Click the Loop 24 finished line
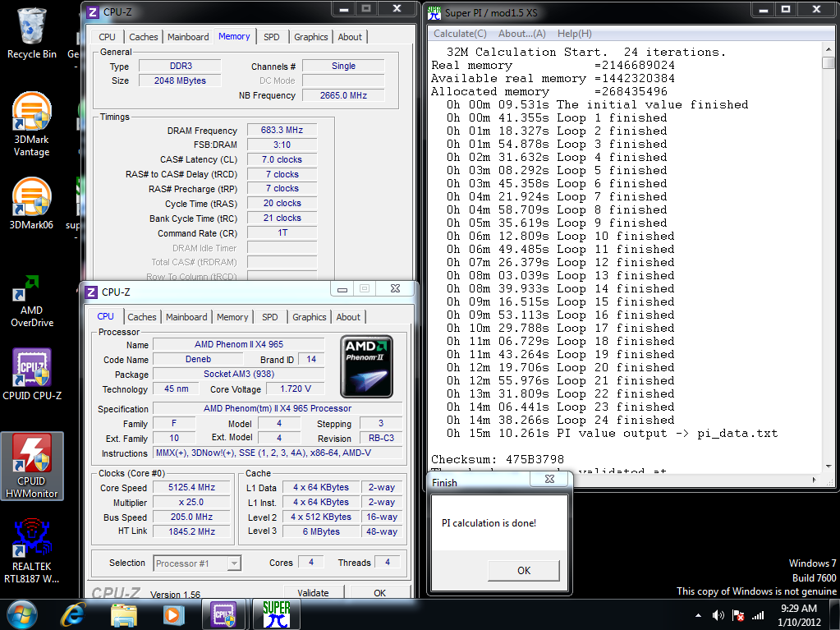Image resolution: width=840 pixels, height=630 pixels. pos(560,420)
